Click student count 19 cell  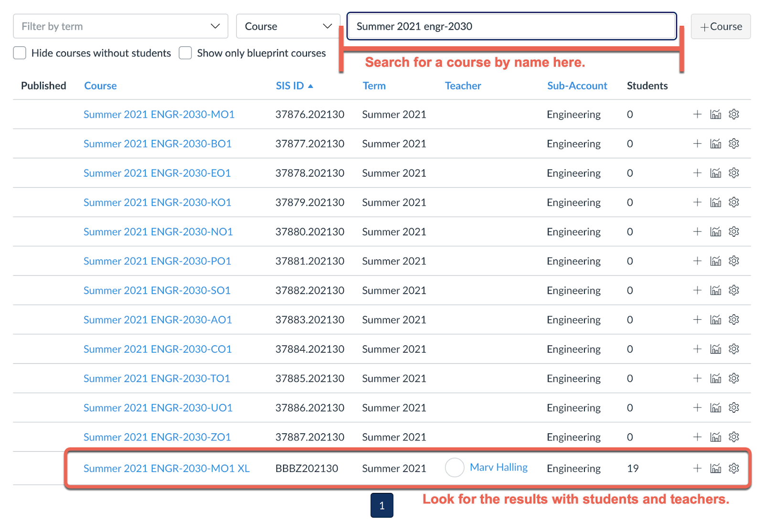point(633,469)
